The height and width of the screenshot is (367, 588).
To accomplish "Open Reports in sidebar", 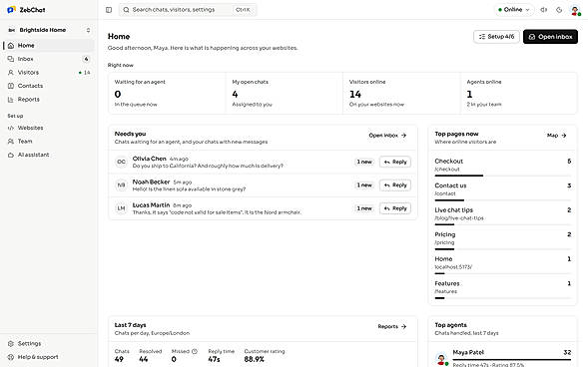I will click(x=49, y=100).
